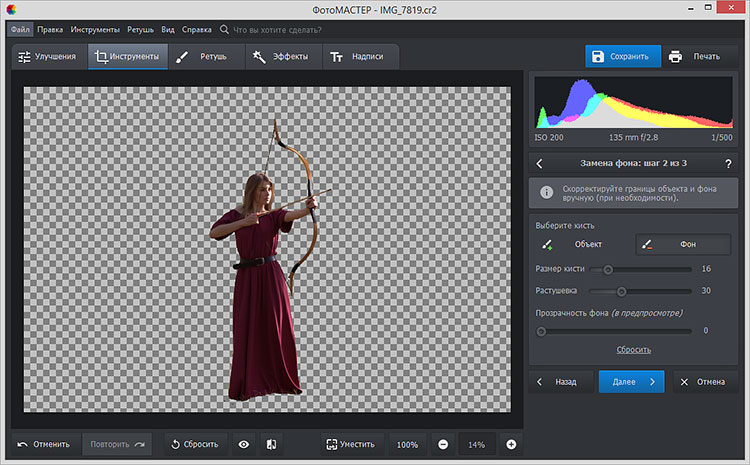The width and height of the screenshot is (750, 465).
Task: Save the image with "Сохранить" button
Action: tap(622, 56)
